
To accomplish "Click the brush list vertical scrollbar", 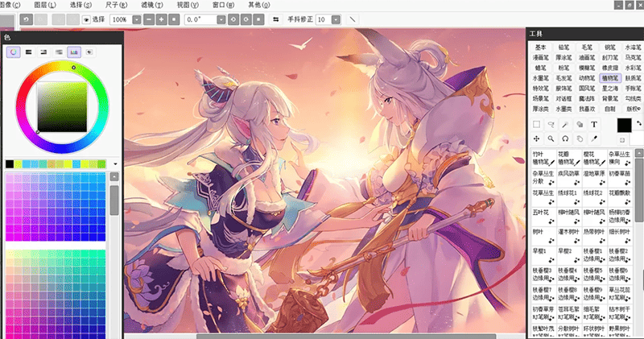I will point(639,189).
